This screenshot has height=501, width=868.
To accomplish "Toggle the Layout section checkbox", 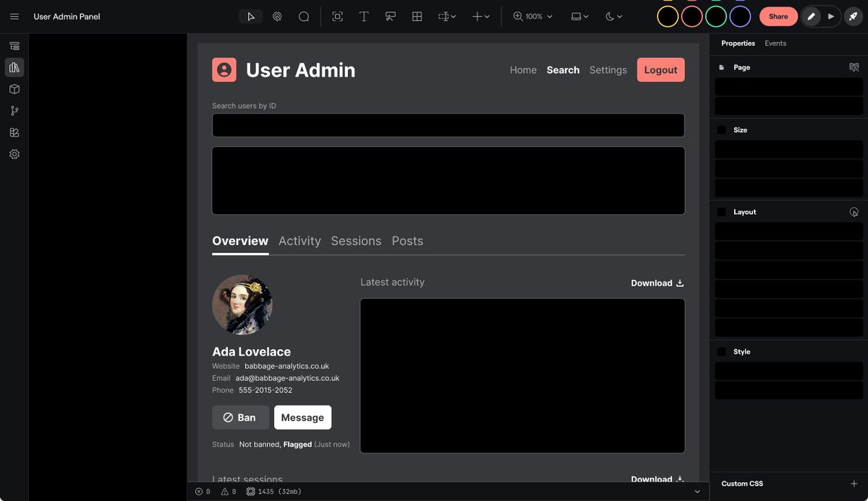I will (x=720, y=212).
